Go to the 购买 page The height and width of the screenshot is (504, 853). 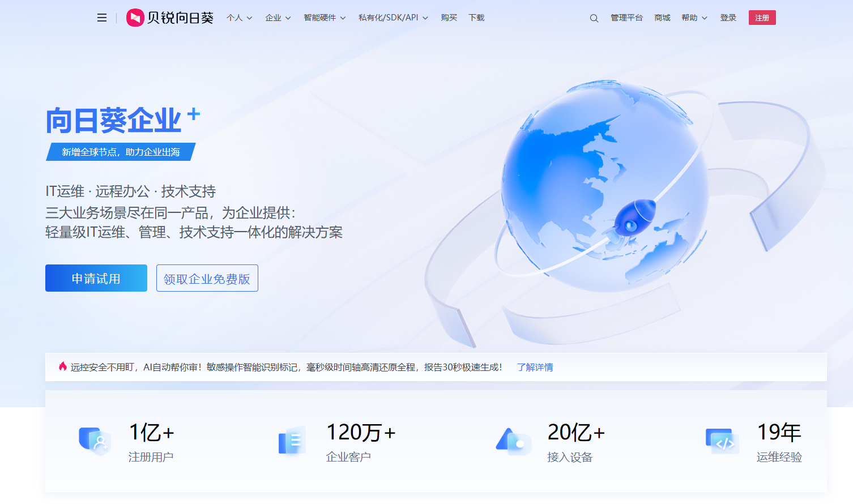(449, 18)
